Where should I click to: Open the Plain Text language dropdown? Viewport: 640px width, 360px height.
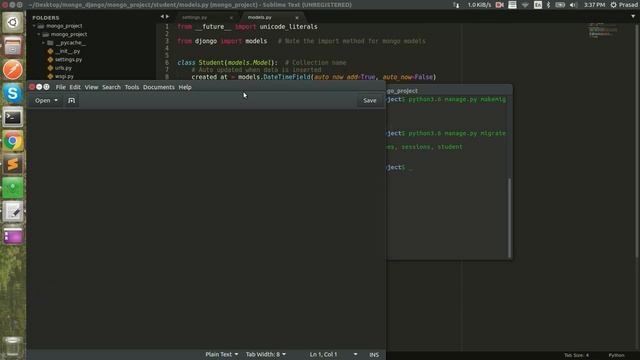[222, 354]
